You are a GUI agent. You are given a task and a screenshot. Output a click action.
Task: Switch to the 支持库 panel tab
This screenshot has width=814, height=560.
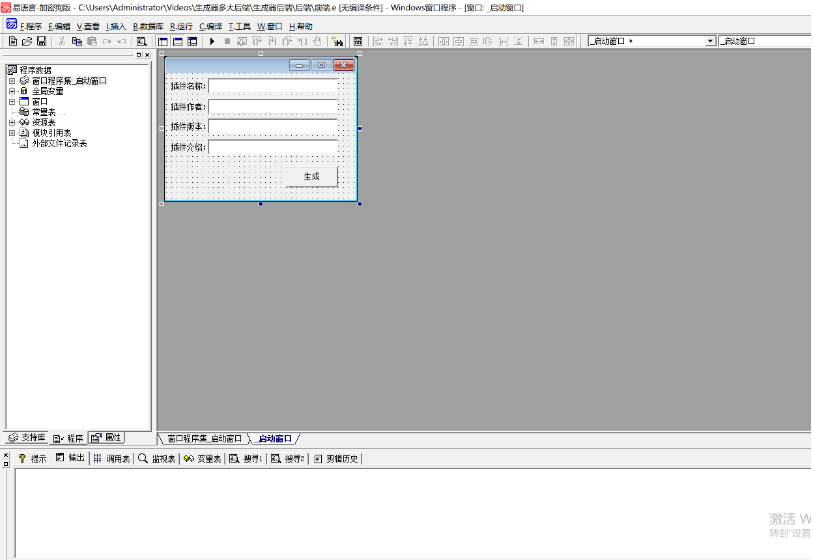(x=27, y=438)
